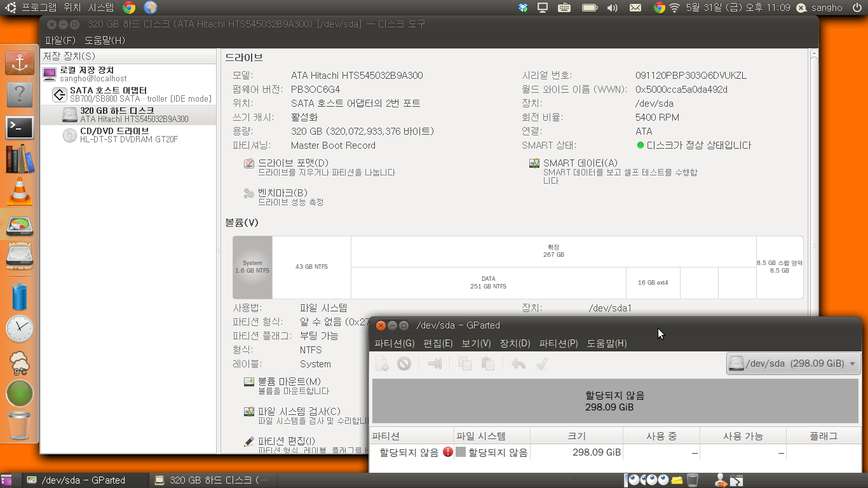Click the analog clock icon in the dock
The image size is (868, 488).
20,329
